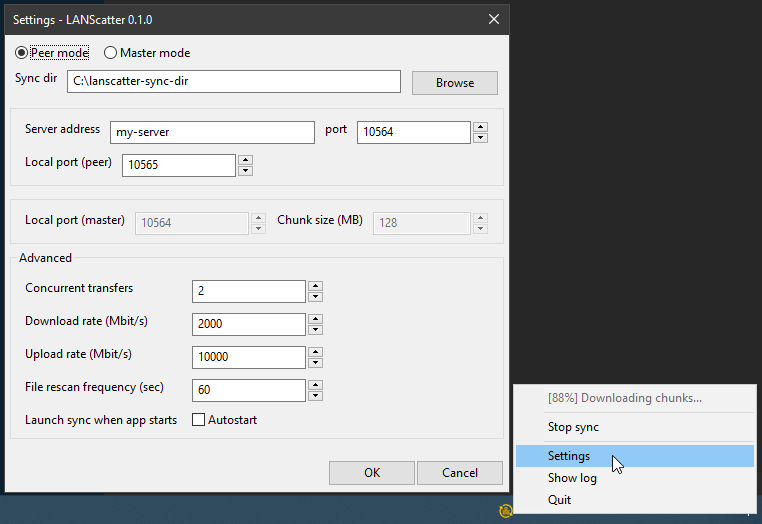Click the 'Chunk size (MB)' label
The width and height of the screenshot is (762, 524).
320,220
